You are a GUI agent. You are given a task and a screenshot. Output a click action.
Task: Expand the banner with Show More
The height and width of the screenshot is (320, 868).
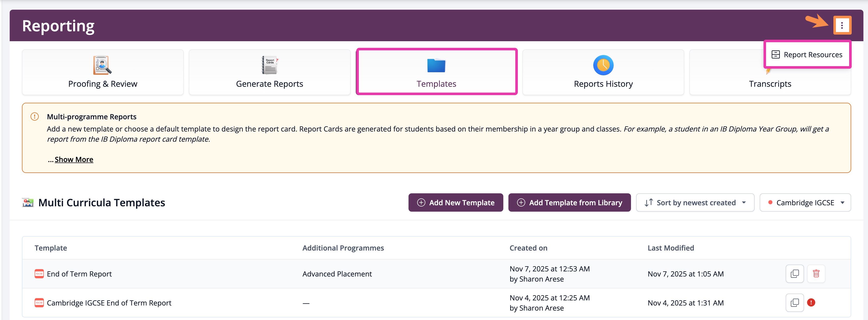click(x=74, y=159)
